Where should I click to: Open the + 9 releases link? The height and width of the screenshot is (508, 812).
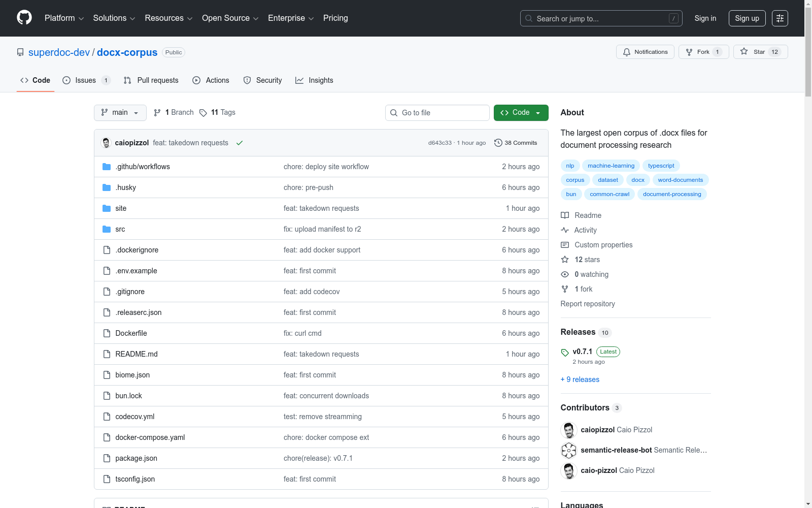(580, 379)
